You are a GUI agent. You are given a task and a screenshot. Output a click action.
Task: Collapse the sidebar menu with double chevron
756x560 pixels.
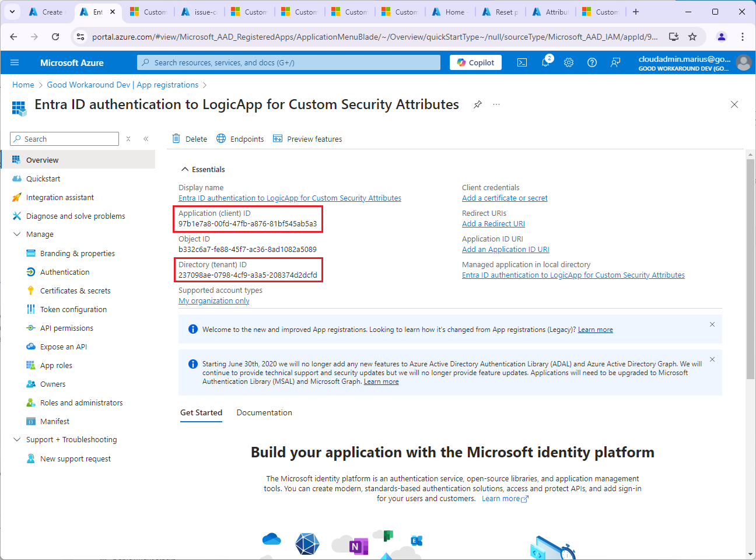(146, 139)
